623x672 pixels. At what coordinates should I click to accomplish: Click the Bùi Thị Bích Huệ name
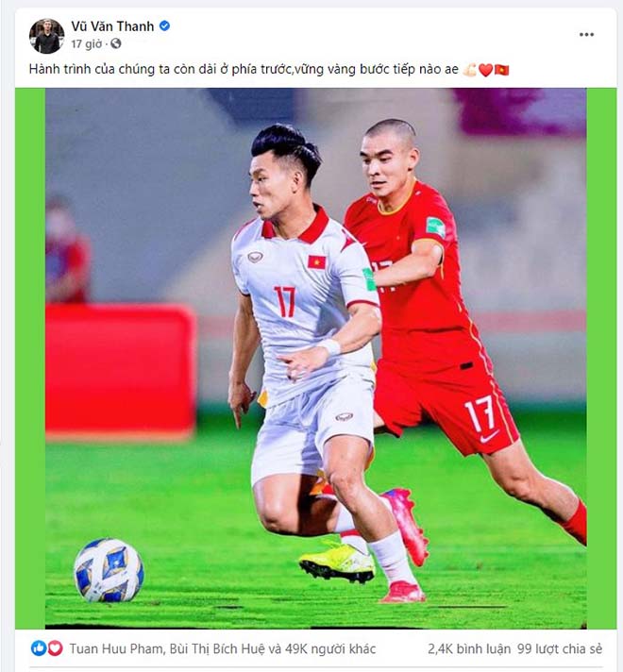[x=217, y=648]
